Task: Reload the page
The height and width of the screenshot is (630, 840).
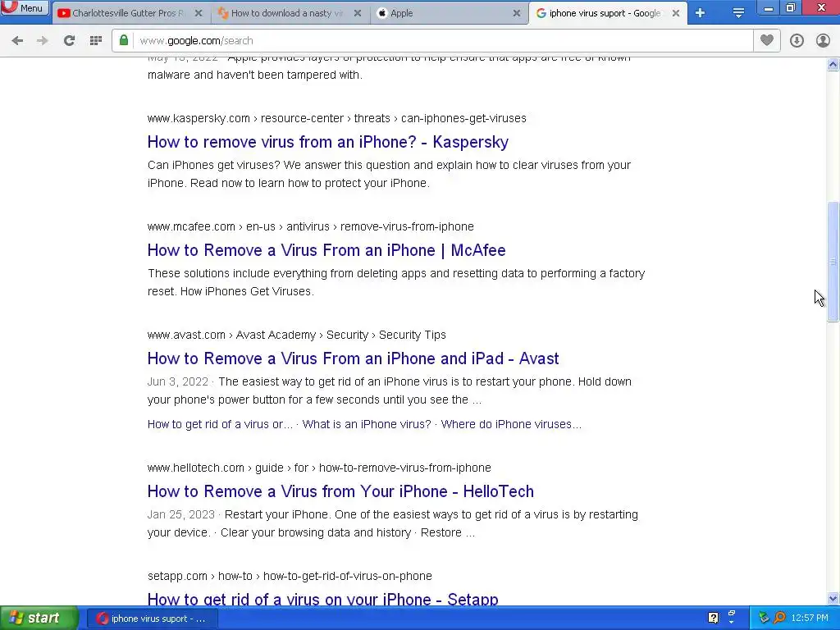Action: pos(69,40)
